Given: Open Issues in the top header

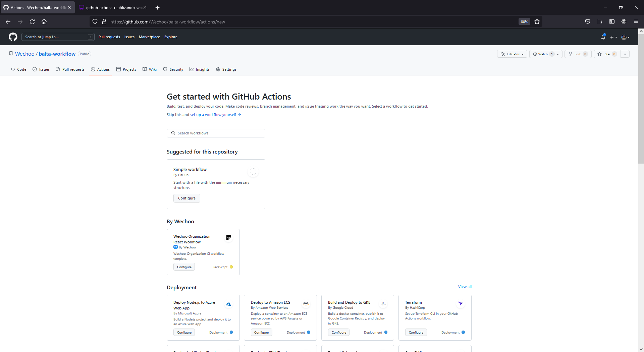Looking at the screenshot, I should [x=129, y=37].
